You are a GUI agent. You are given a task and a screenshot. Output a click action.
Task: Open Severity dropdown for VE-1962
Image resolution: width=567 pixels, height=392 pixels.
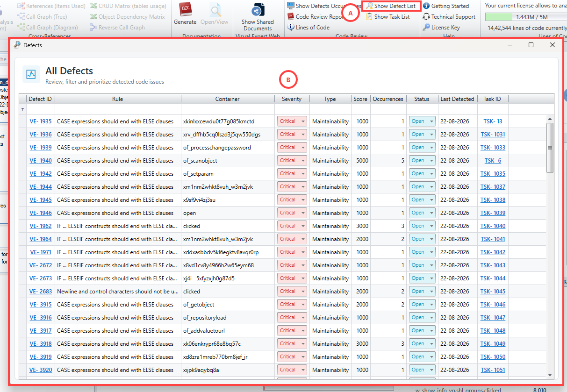[x=303, y=226]
